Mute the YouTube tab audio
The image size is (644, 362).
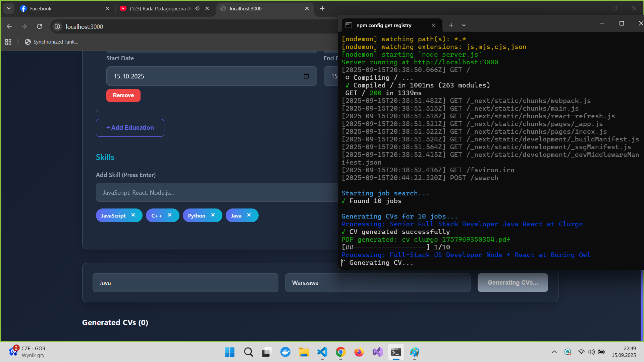point(197,8)
